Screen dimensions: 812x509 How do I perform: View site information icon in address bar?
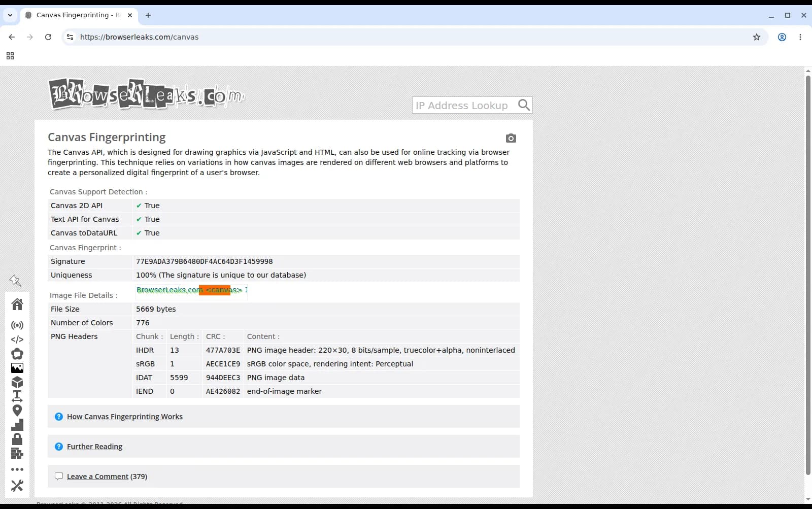(x=70, y=37)
